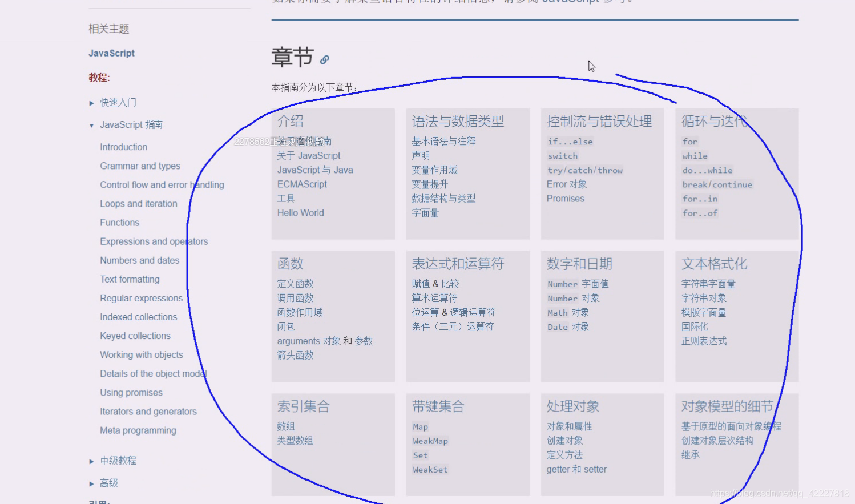The height and width of the screenshot is (504, 855).
Task: Open the 箭头函数 link
Action: 296,355
